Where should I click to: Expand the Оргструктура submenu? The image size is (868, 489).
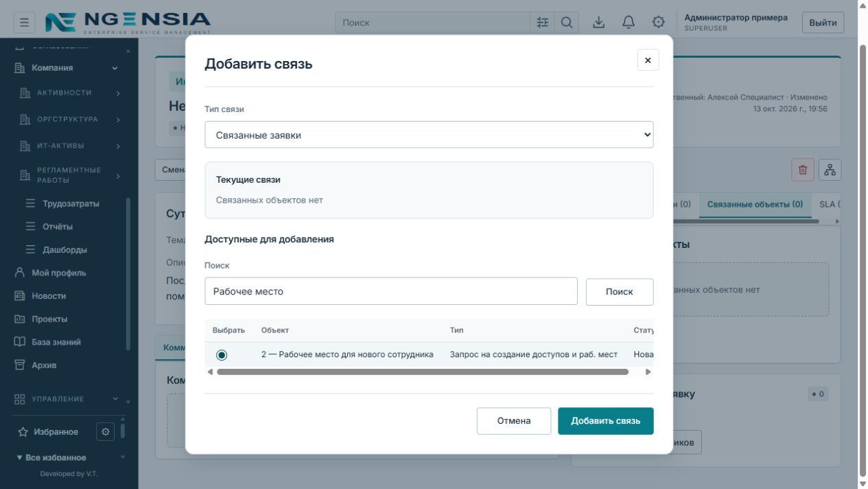pos(118,120)
